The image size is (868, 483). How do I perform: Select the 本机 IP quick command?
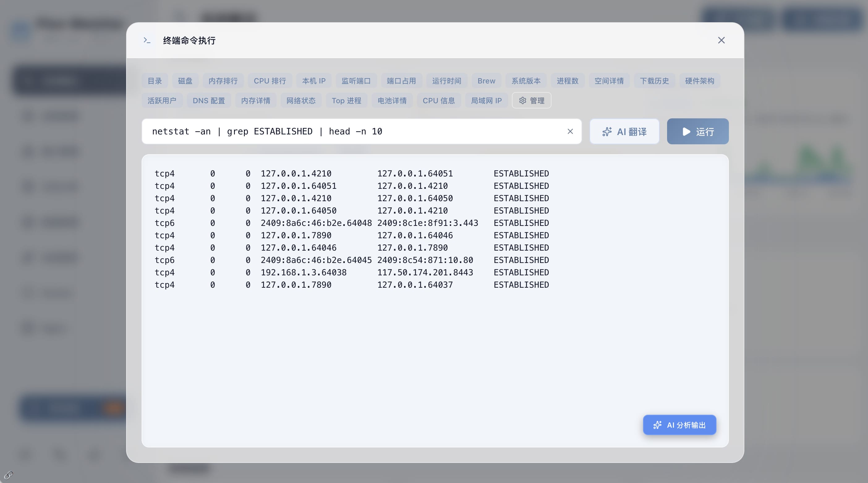pos(314,81)
